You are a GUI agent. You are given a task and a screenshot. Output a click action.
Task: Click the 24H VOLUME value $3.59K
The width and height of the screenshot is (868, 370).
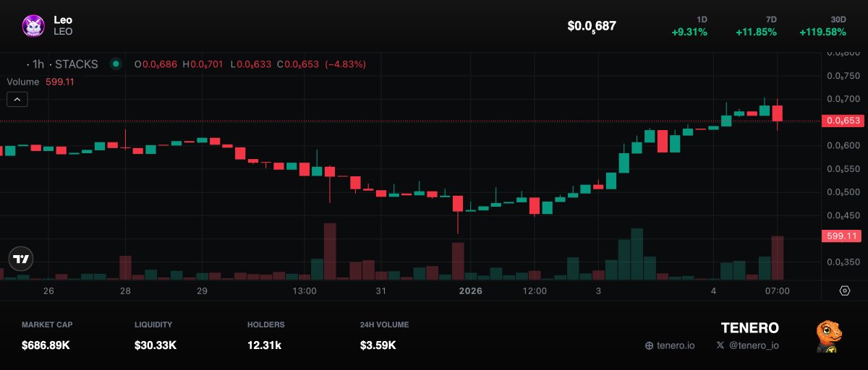(x=378, y=345)
